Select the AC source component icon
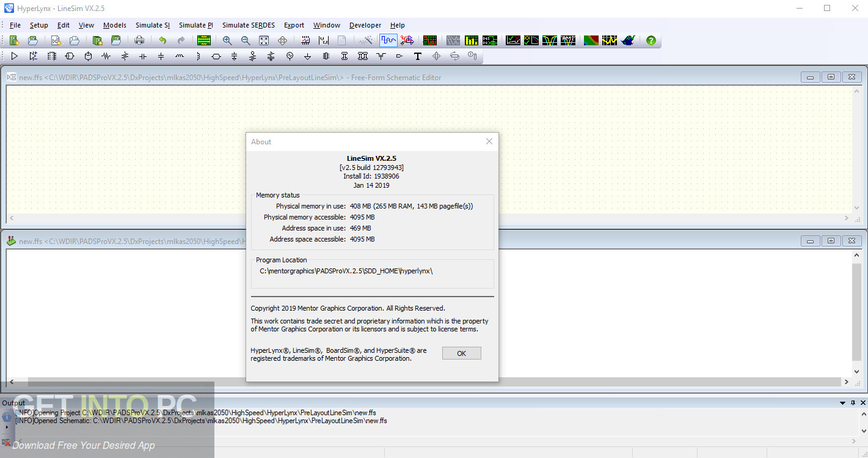This screenshot has height=458, width=868. pyautogui.click(x=290, y=56)
